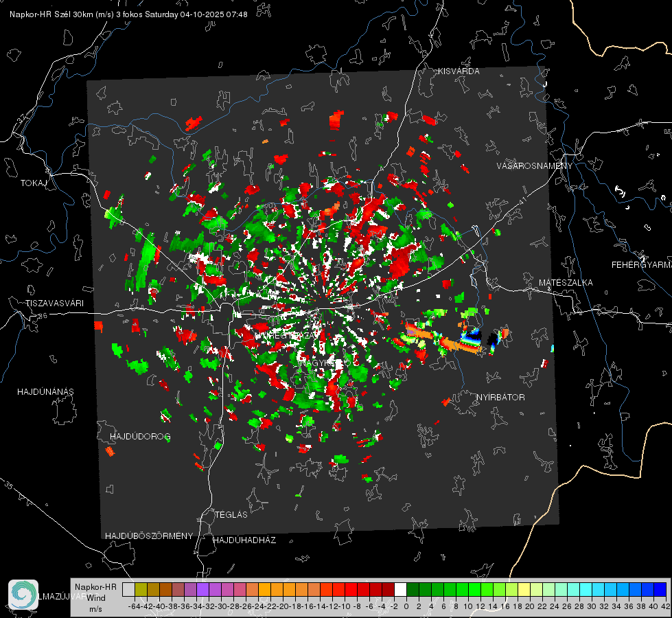The image size is (672, 618).
Task: Click the legend value label 42
Action: pos(666,606)
